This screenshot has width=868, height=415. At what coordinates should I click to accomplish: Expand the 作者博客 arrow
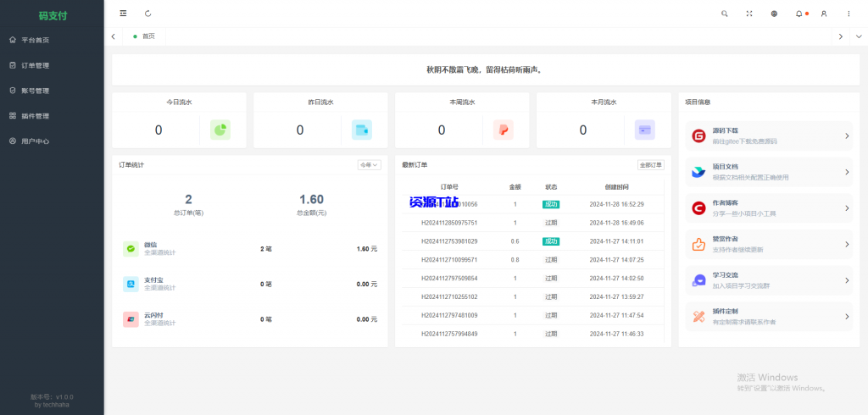[847, 208]
